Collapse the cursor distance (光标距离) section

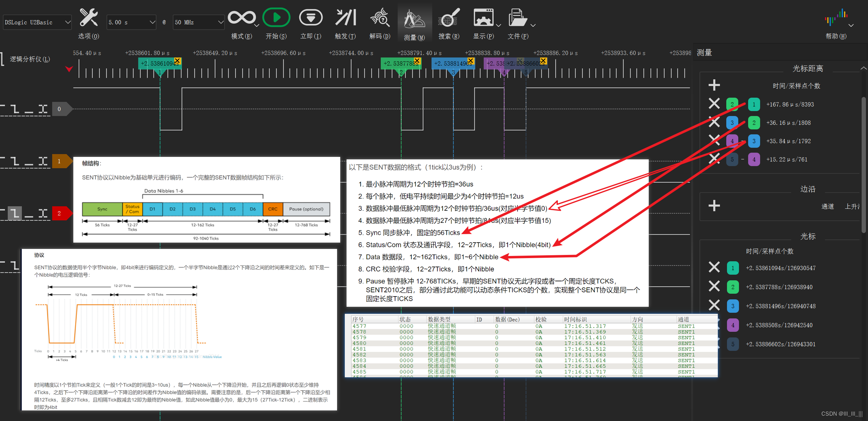(x=863, y=68)
